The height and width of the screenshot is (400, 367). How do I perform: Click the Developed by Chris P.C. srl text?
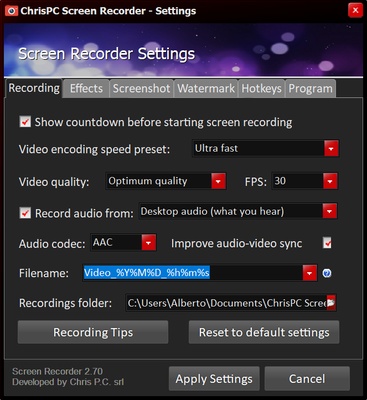pyautogui.click(x=68, y=382)
